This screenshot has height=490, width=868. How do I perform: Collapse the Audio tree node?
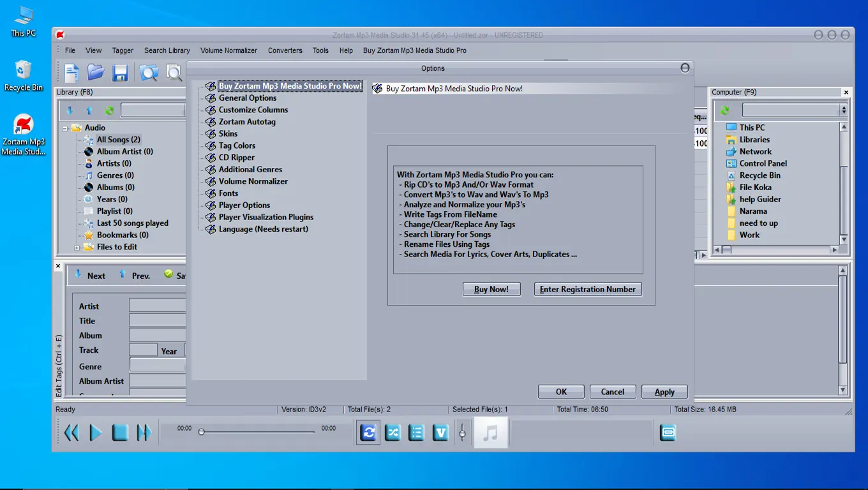65,128
